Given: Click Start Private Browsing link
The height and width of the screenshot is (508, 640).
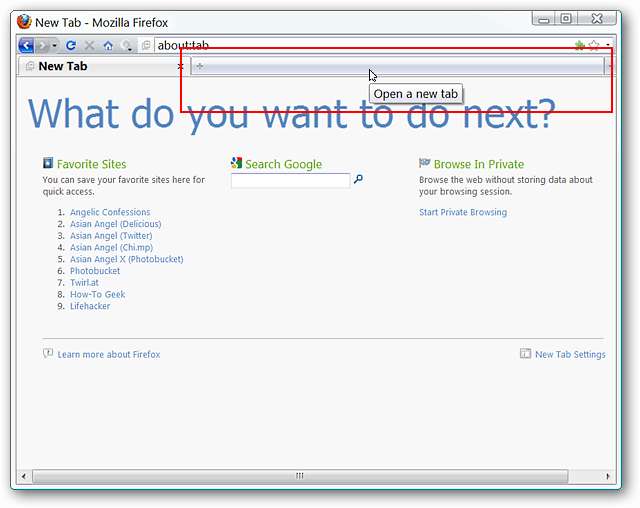Looking at the screenshot, I should coord(463,212).
